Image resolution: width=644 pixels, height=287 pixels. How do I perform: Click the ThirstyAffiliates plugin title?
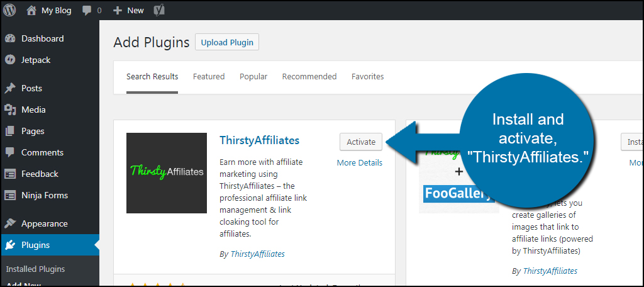point(260,140)
